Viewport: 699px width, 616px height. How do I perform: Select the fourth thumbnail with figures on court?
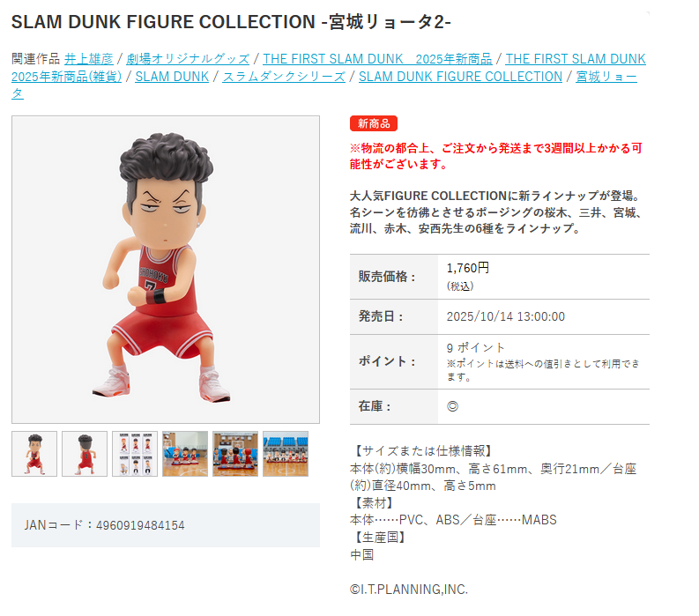[x=185, y=454]
